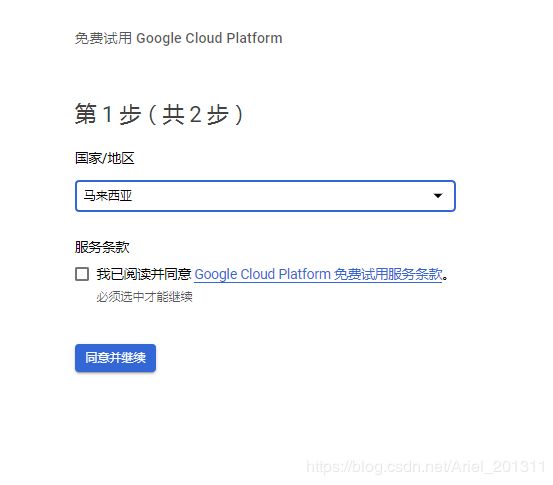The image size is (553, 485).
Task: Click the 服务条款 section label
Action: pyautogui.click(x=102, y=247)
